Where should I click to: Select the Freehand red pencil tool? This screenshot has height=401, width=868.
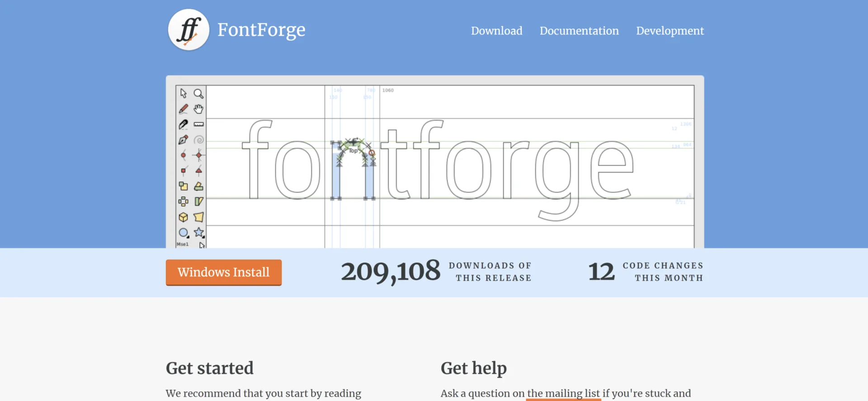[x=183, y=109]
